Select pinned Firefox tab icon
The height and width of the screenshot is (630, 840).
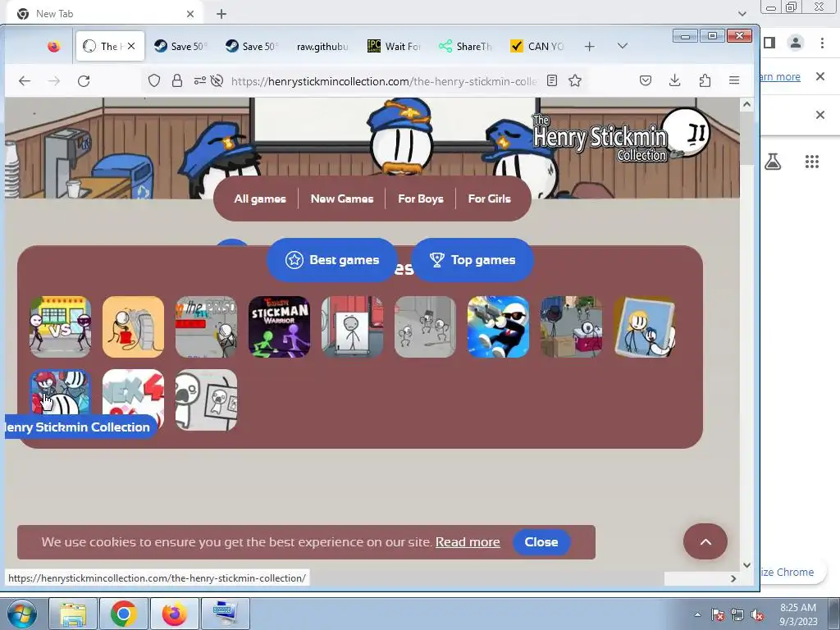coord(53,47)
